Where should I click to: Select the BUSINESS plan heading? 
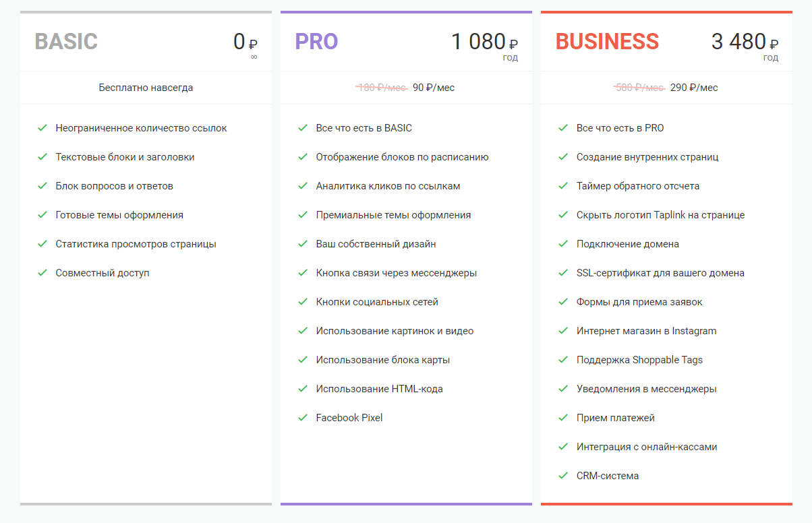point(607,42)
